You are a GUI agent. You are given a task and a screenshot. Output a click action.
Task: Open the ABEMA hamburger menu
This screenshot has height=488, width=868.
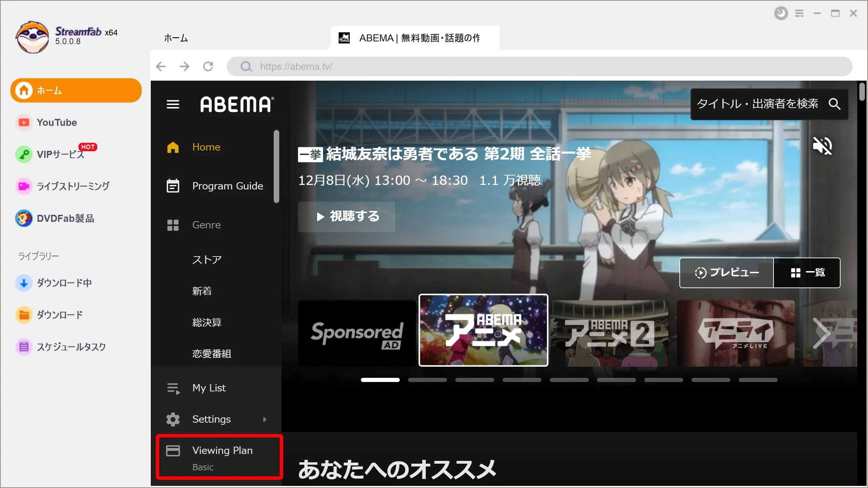tap(173, 104)
